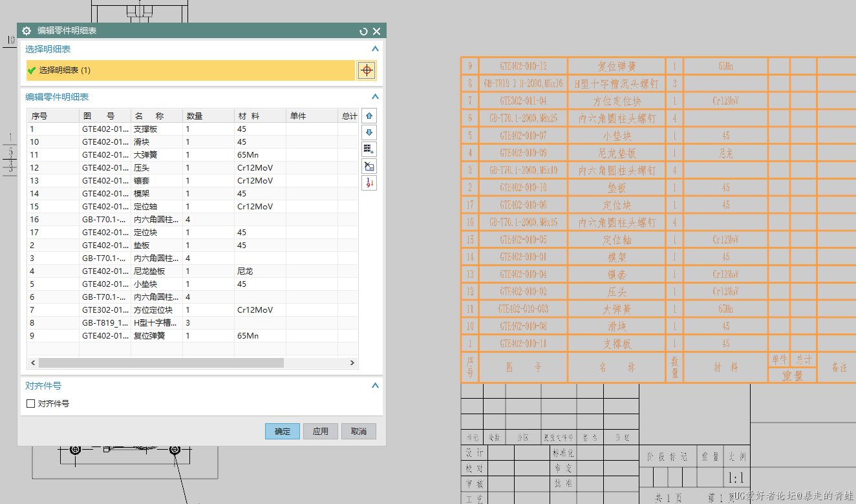Collapse the 选择明细表 section
856x504 pixels.
375,49
